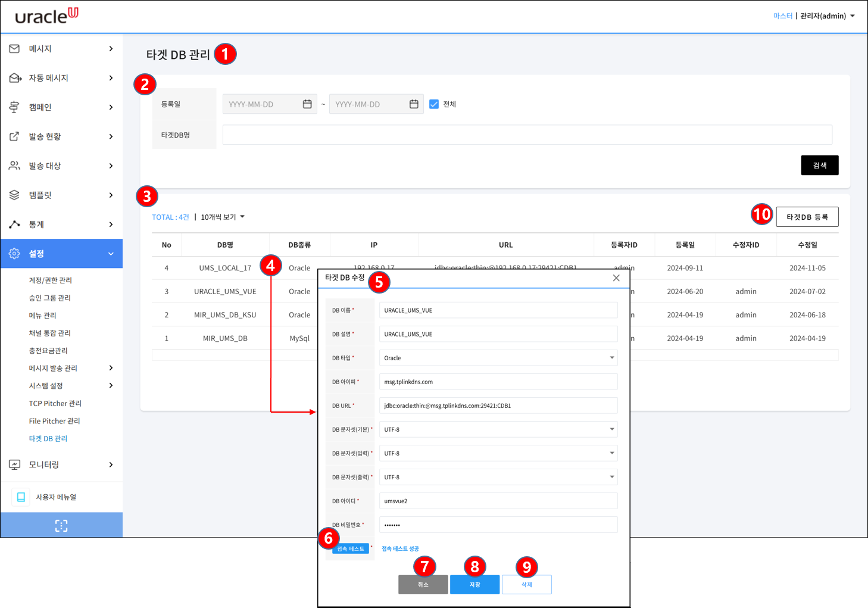Image resolution: width=868 pixels, height=608 pixels.
Task: Open TCP Pitcher 관리 menu item
Action: [55, 403]
